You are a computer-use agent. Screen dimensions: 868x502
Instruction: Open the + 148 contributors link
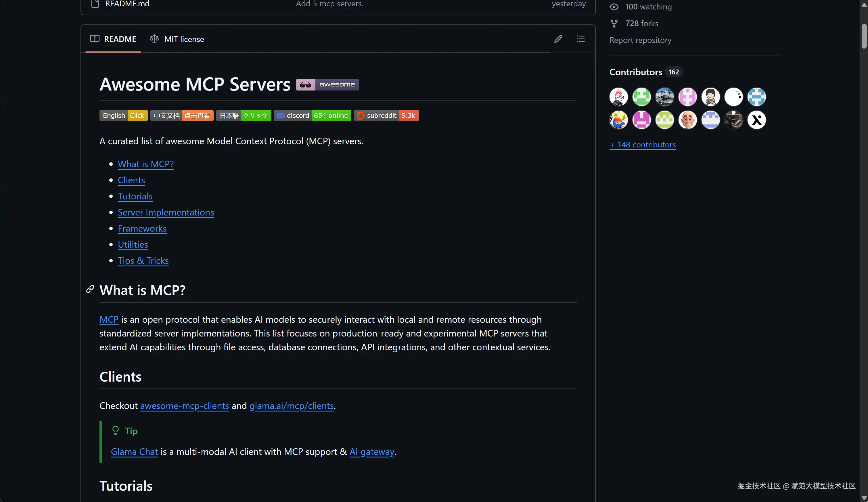[x=642, y=145]
